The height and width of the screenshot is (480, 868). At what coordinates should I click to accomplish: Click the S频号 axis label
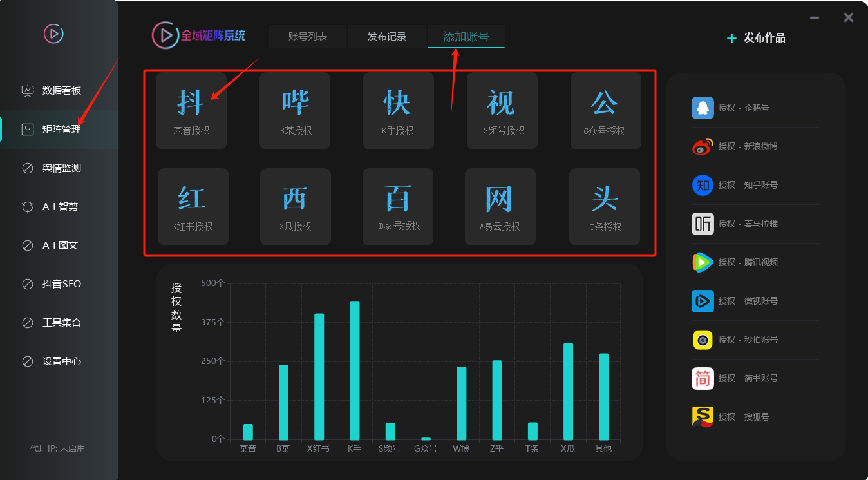pyautogui.click(x=390, y=448)
